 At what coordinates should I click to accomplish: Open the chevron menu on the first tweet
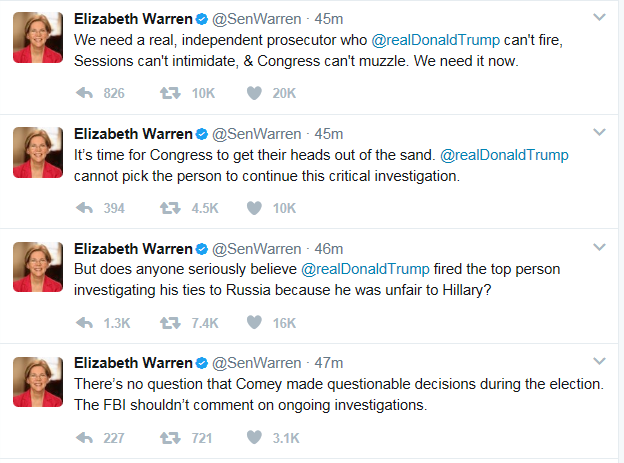(x=599, y=17)
